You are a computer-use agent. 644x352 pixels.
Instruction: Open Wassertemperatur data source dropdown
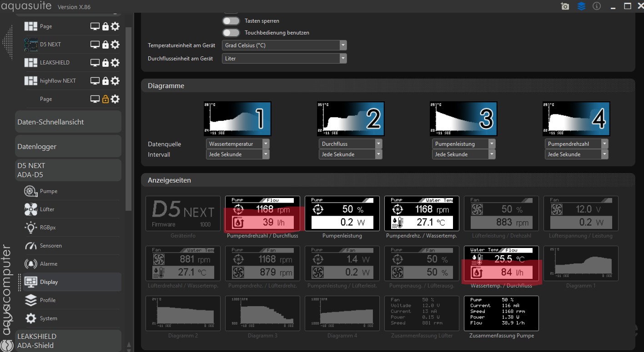click(x=237, y=144)
